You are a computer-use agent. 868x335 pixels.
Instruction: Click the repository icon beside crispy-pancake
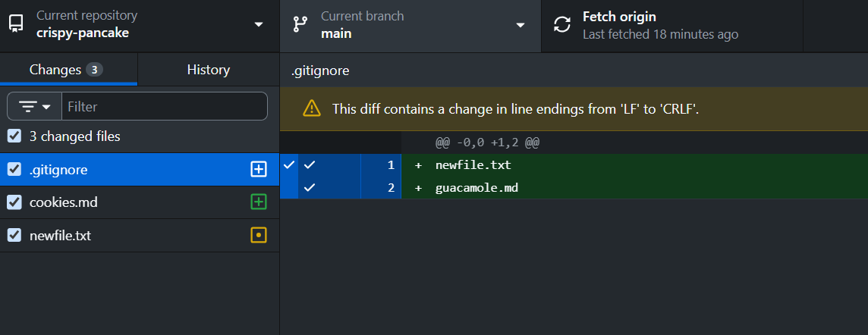click(x=16, y=23)
